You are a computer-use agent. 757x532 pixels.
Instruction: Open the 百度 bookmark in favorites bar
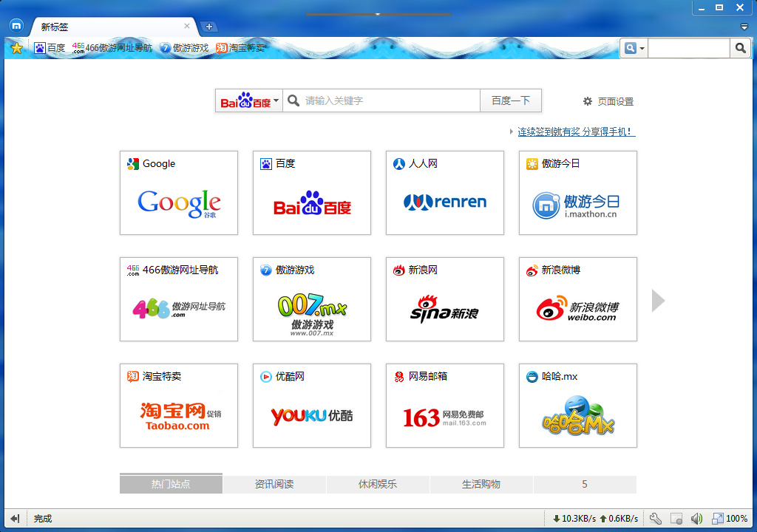[50, 48]
